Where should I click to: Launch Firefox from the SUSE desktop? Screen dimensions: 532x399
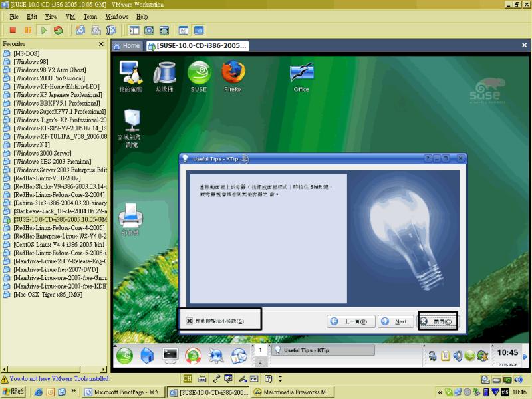click(x=233, y=76)
